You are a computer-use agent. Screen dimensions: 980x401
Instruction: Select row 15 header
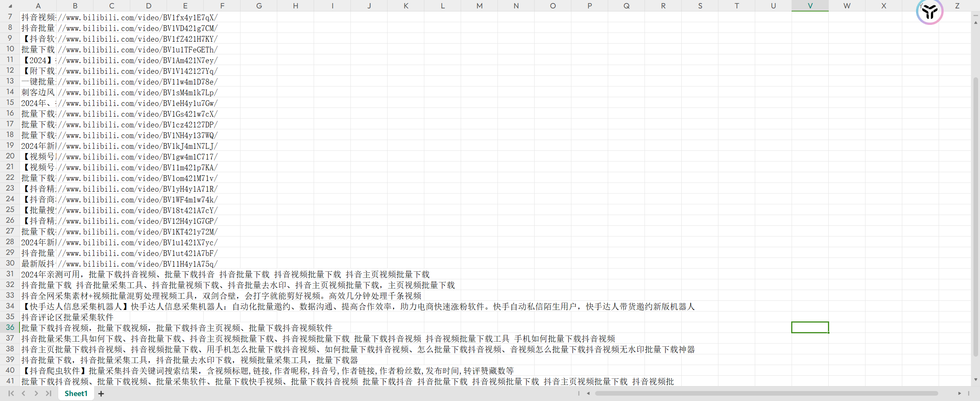click(x=10, y=103)
